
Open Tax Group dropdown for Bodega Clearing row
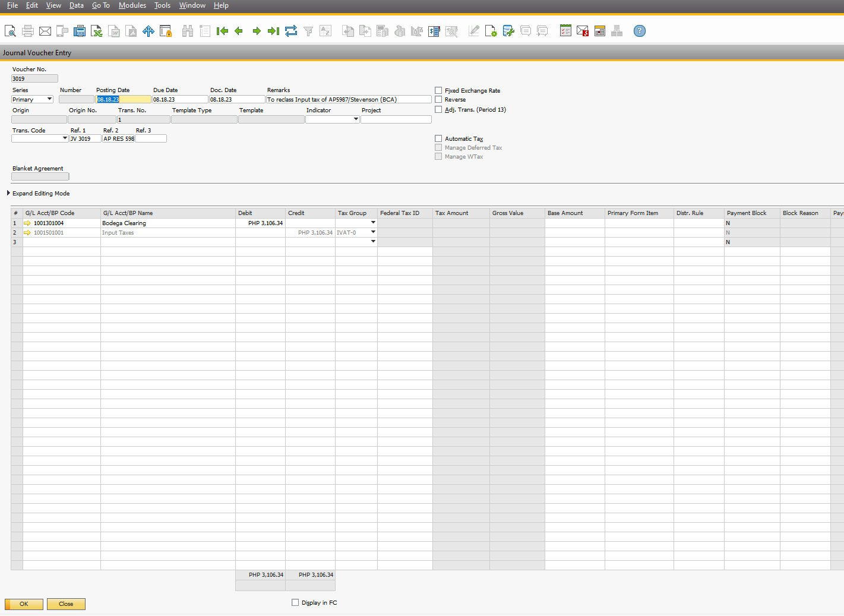coord(373,223)
